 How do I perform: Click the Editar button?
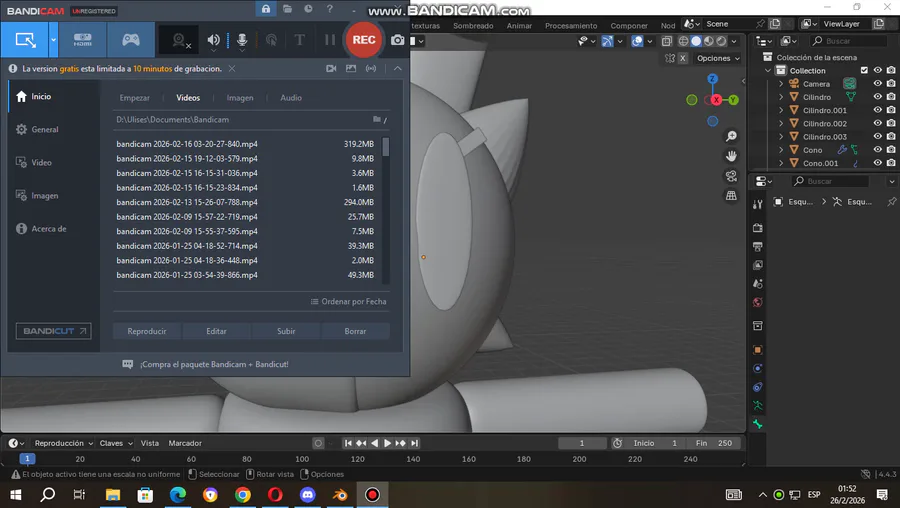click(x=216, y=331)
